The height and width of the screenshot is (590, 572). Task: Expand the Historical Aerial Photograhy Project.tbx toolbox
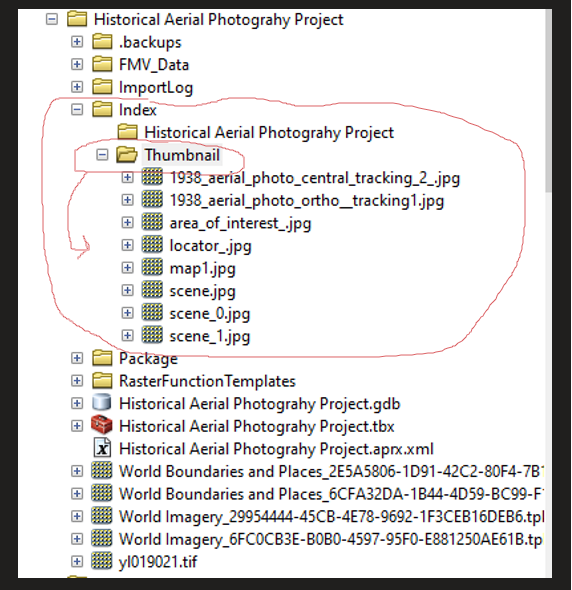[77, 426]
